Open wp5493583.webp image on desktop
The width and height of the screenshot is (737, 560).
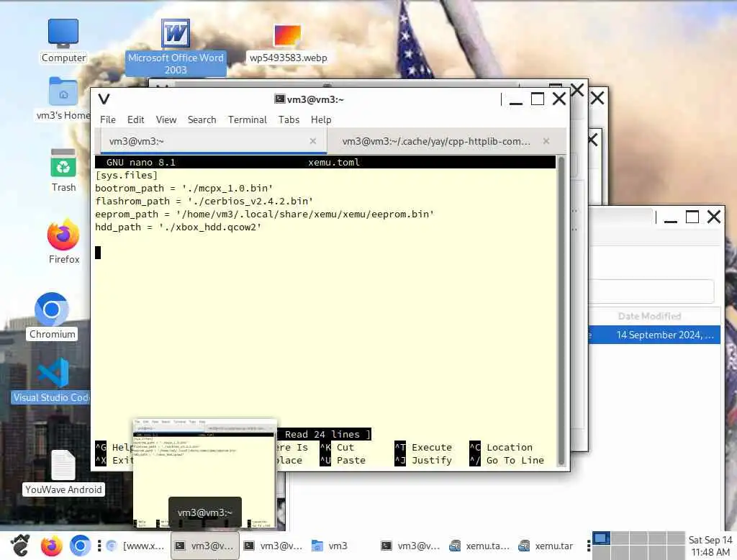(288, 44)
